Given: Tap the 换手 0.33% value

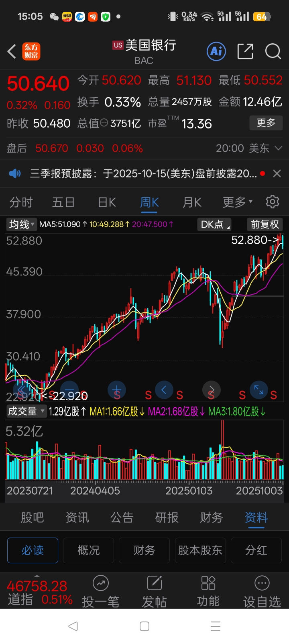Looking at the screenshot, I should (122, 102).
